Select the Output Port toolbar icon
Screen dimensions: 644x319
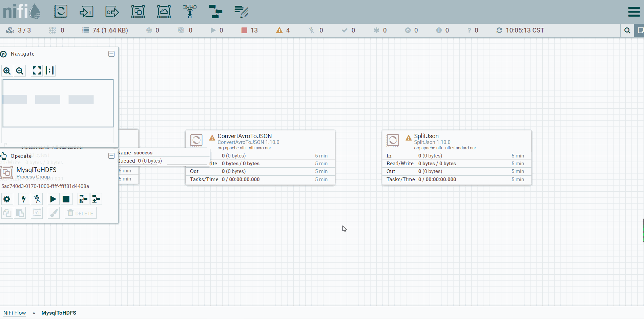tap(112, 12)
